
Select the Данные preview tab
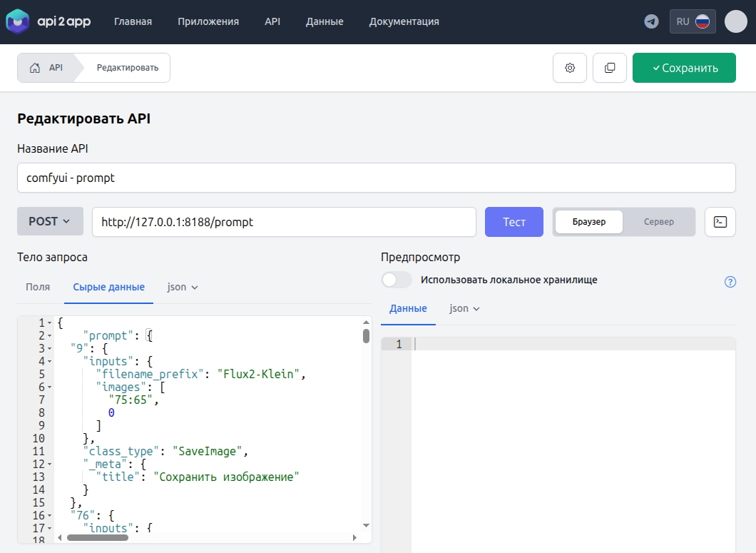[409, 308]
